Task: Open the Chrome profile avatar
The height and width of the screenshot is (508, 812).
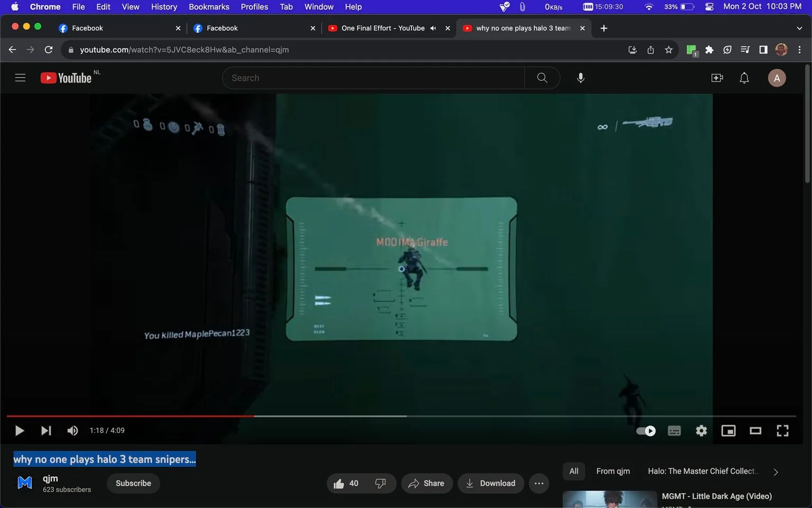Action: click(x=781, y=50)
